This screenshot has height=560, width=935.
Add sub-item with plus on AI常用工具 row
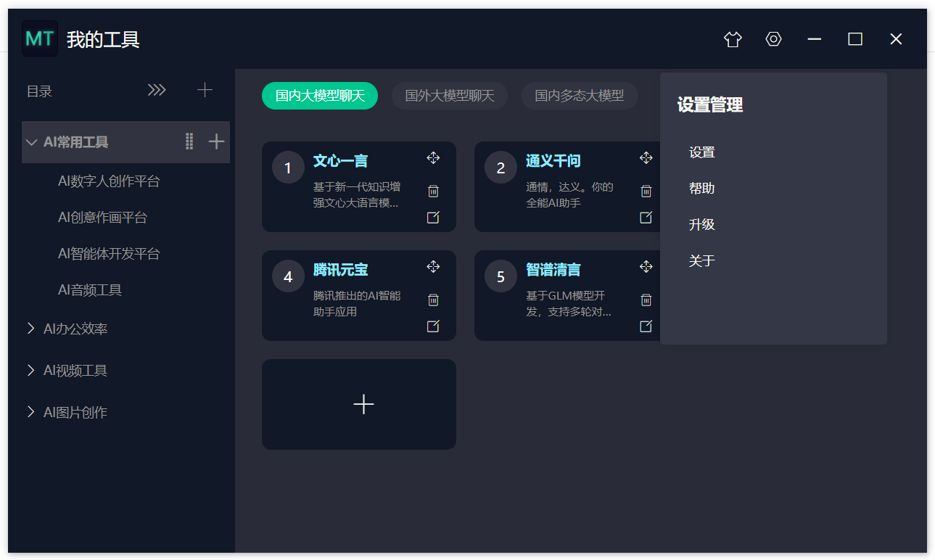tap(216, 141)
